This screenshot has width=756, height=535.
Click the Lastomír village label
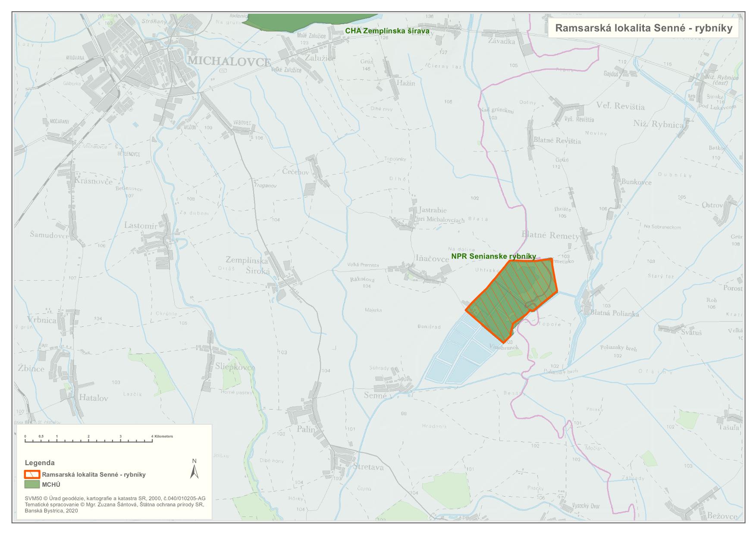coord(141,225)
